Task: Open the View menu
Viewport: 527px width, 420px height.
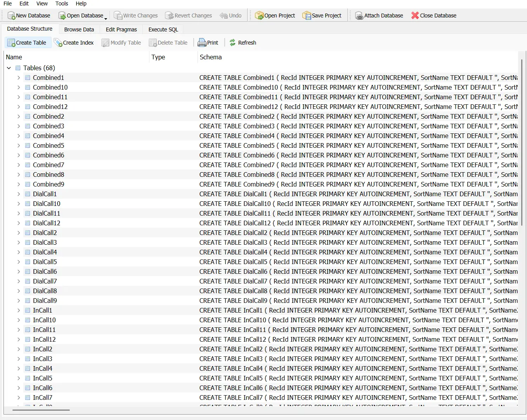Action: [x=42, y=3]
